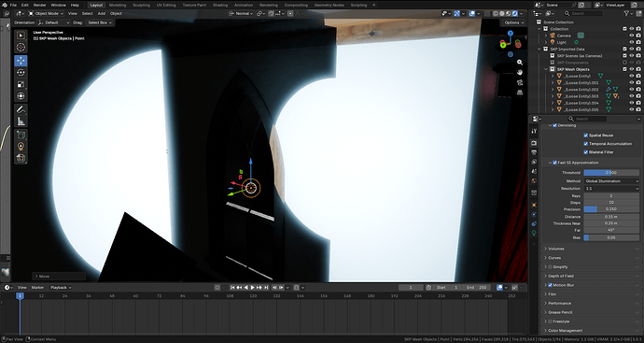The width and height of the screenshot is (644, 343).
Task: Switch to the Modeling workspace tab
Action: click(118, 5)
